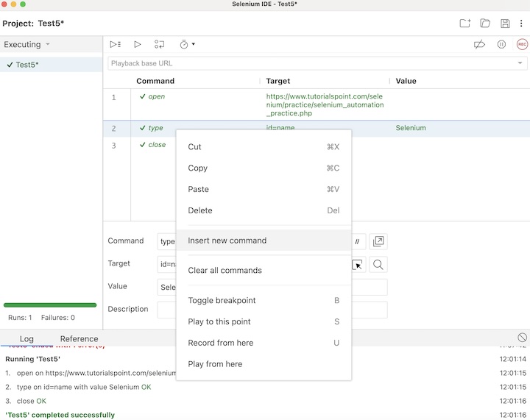Toggle the command comment slashes button

tap(358, 241)
